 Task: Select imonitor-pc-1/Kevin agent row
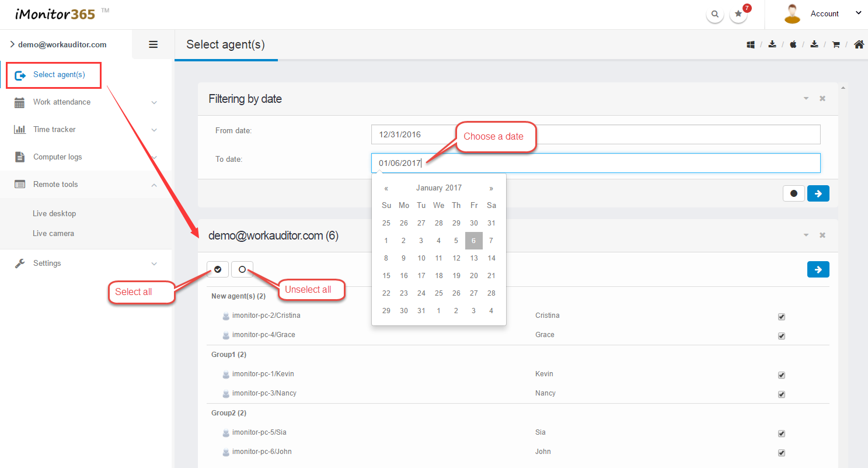tap(518, 375)
